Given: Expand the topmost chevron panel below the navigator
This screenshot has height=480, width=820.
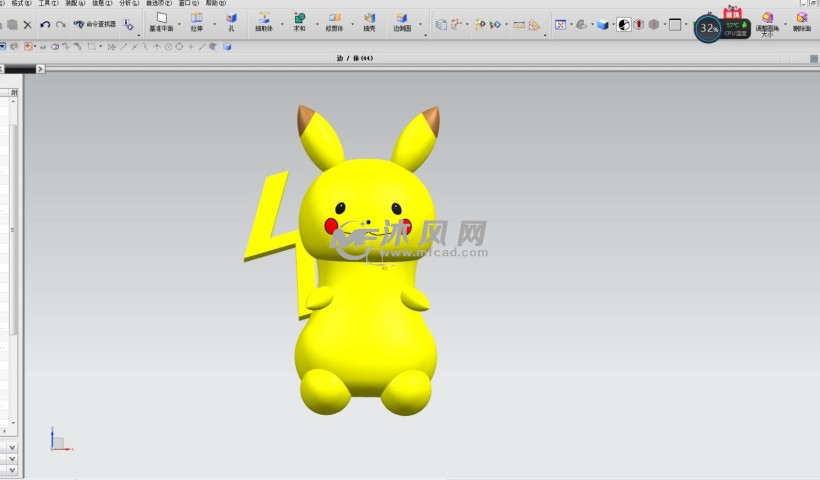Looking at the screenshot, I should [x=12, y=448].
